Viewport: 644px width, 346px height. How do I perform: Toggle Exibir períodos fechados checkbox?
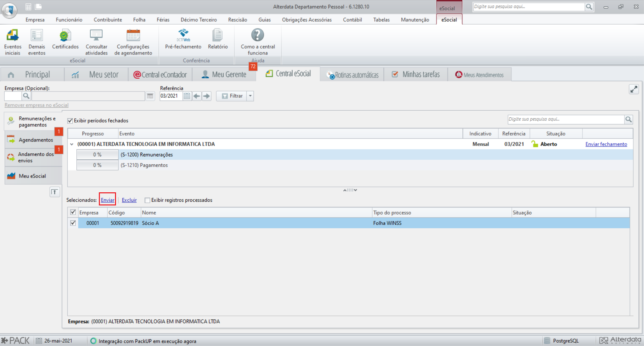coord(70,121)
